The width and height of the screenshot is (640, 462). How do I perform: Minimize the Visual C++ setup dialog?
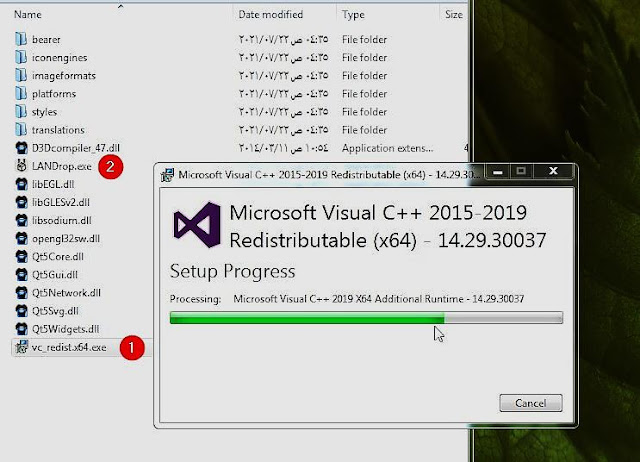tap(498, 171)
